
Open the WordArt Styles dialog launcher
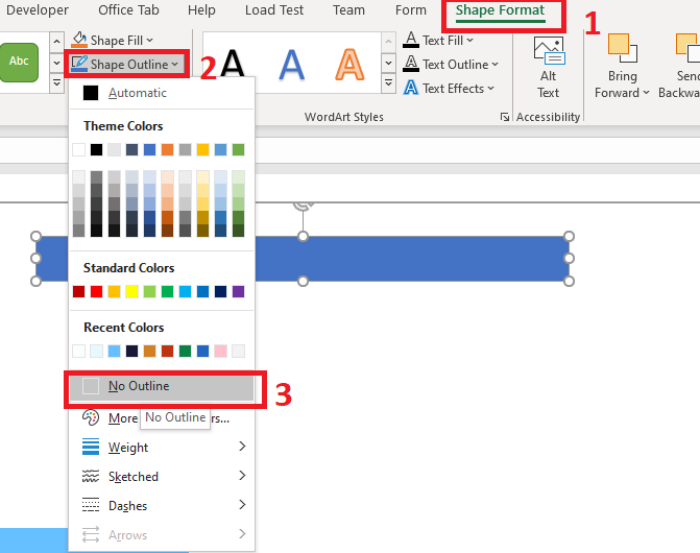(504, 117)
